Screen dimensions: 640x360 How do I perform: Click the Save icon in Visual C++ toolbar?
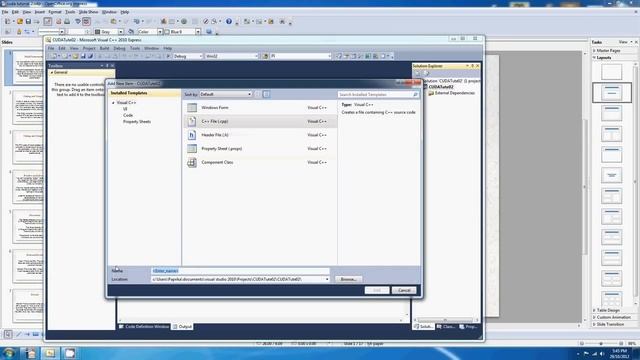[83, 56]
